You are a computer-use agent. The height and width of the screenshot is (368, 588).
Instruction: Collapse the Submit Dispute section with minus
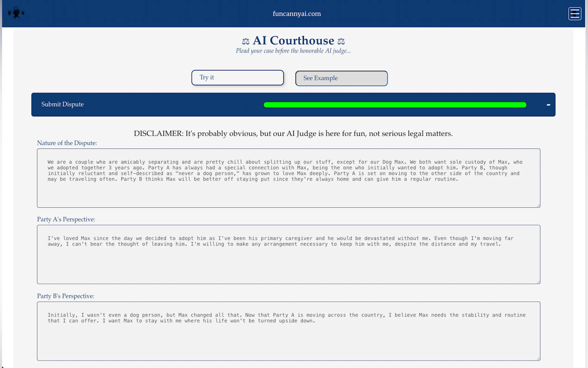(x=548, y=105)
